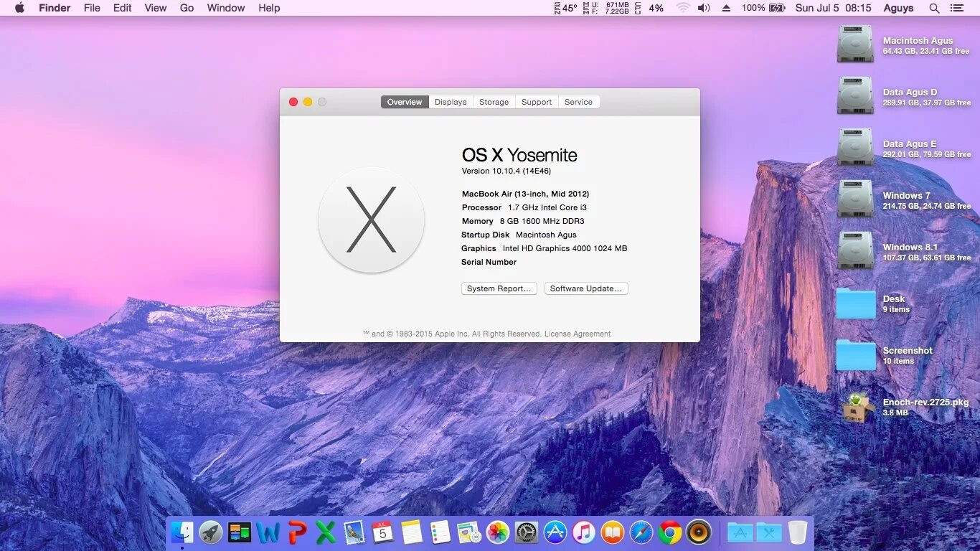The width and height of the screenshot is (980, 551).
Task: Open the Trash in the dock
Action: point(798,532)
